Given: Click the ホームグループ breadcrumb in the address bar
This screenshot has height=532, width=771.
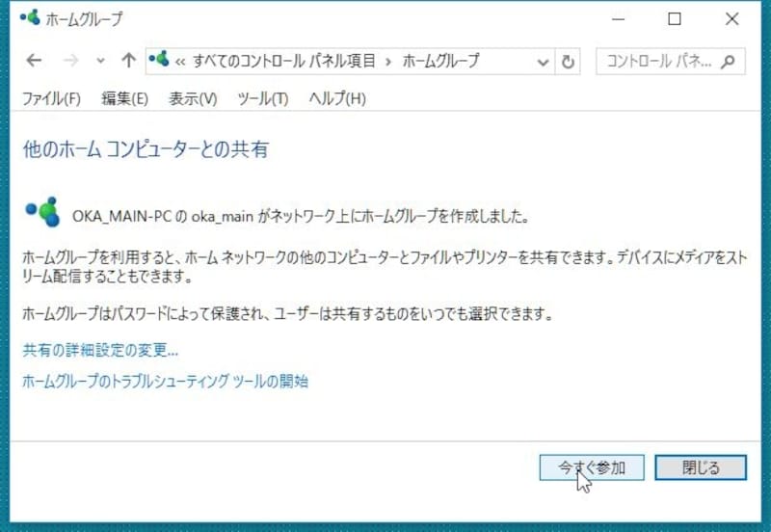Looking at the screenshot, I should click(440, 61).
